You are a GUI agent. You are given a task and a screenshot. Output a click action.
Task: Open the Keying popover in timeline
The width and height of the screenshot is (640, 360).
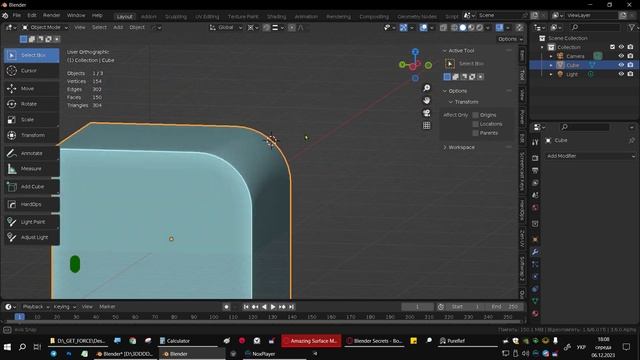(64, 307)
